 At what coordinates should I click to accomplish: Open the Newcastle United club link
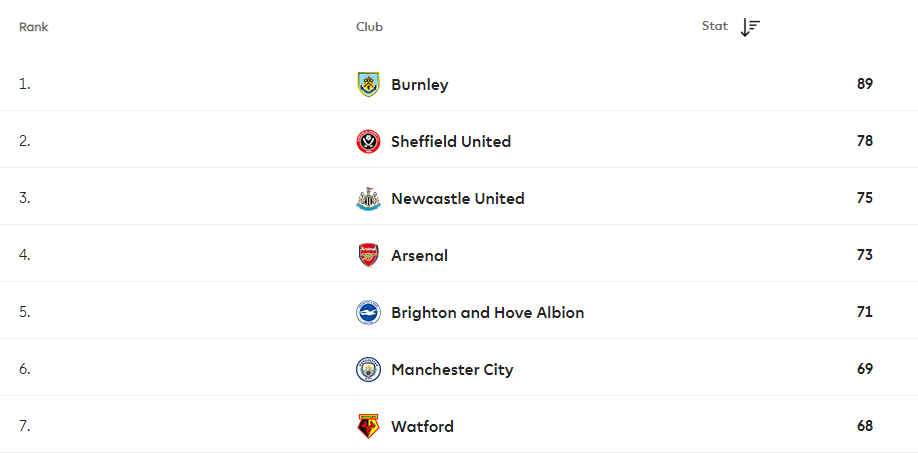[x=458, y=199]
